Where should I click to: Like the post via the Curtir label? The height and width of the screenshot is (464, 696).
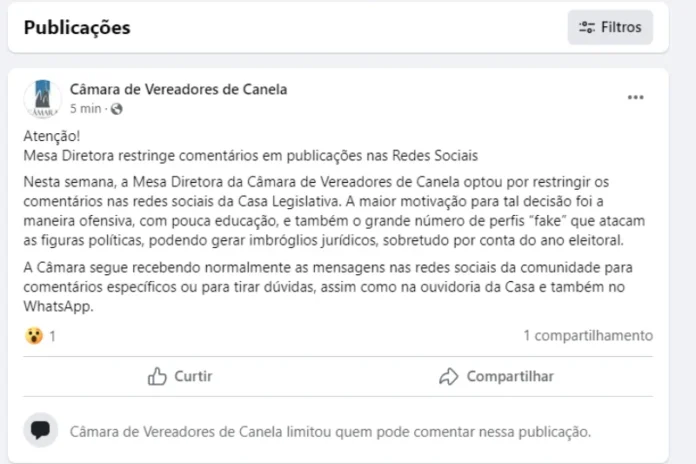click(193, 377)
